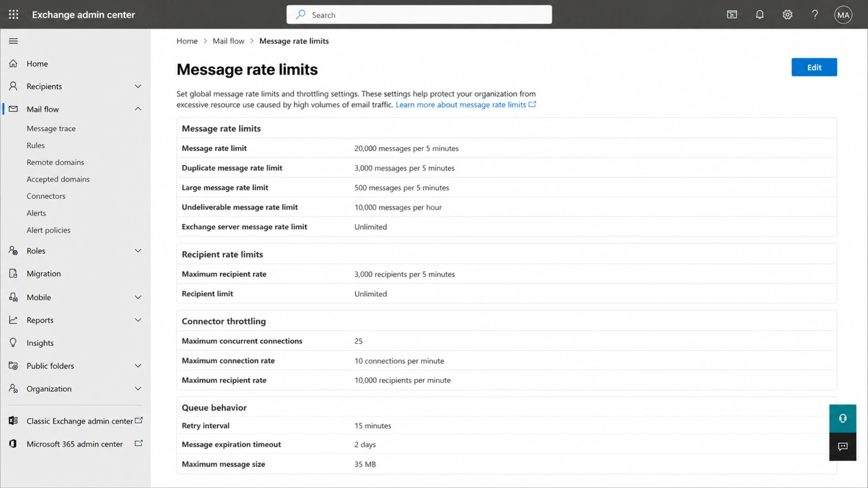This screenshot has height=488, width=868.
Task: Click the Classic Exchange admin center logo icon
Action: coord(13,421)
